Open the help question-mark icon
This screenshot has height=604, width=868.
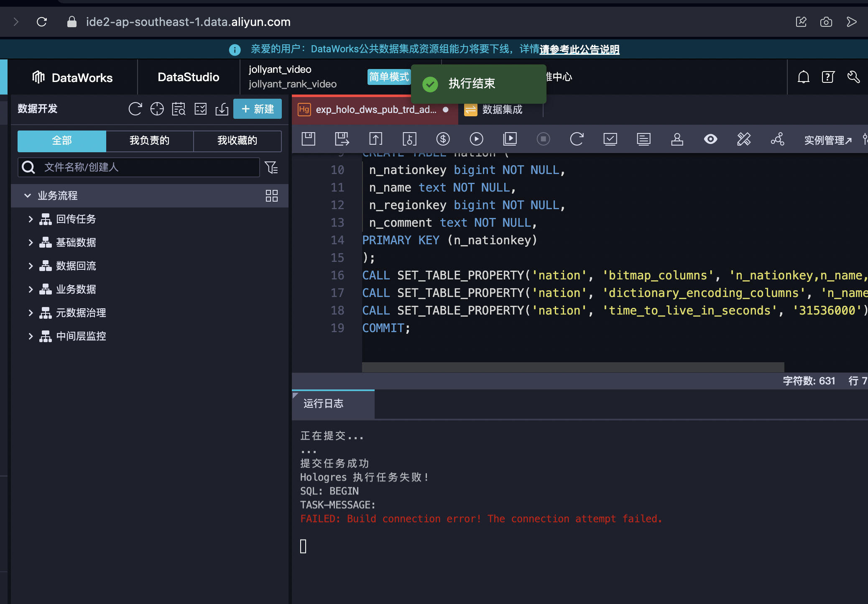click(828, 77)
